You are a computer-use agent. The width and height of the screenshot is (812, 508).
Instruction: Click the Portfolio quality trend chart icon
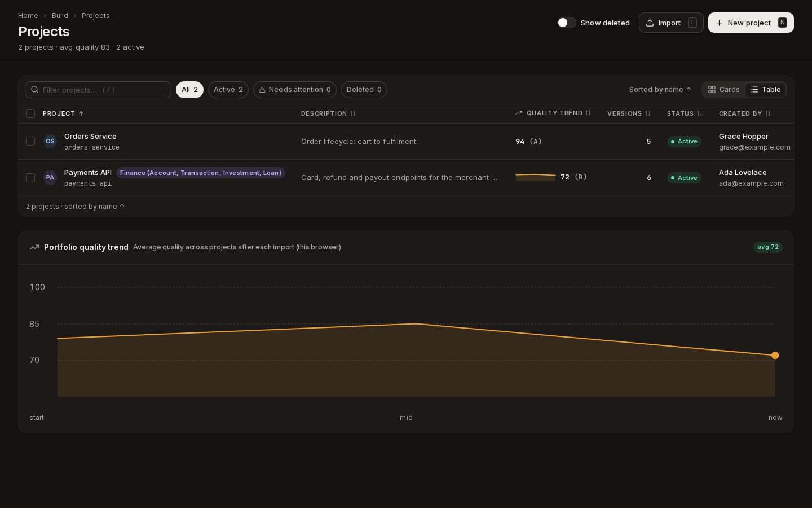pyautogui.click(x=34, y=247)
